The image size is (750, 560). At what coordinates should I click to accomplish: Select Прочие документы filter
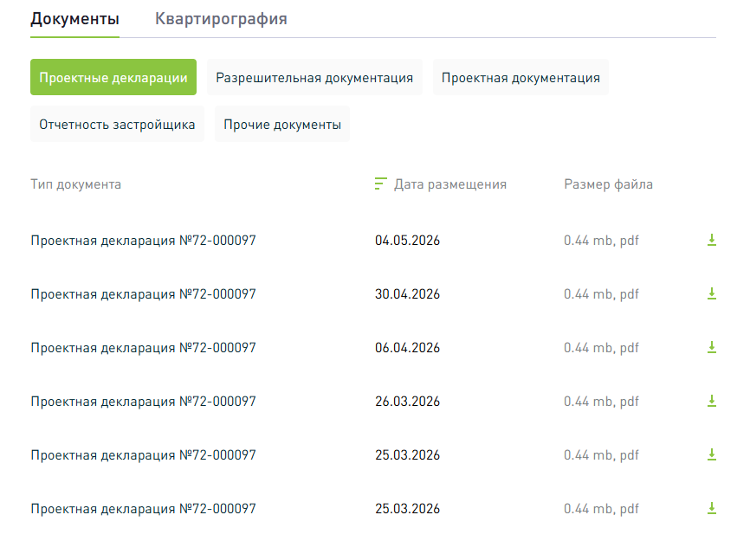282,124
